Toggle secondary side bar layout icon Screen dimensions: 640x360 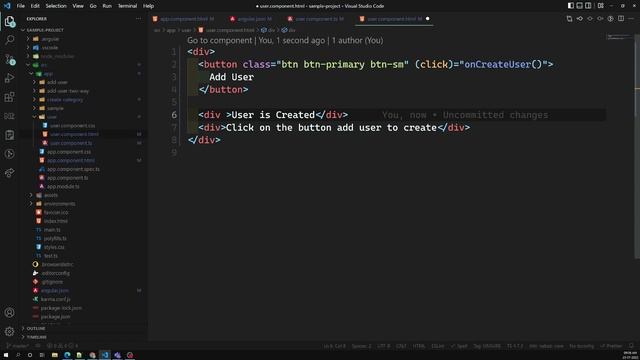pyautogui.click(x=588, y=6)
